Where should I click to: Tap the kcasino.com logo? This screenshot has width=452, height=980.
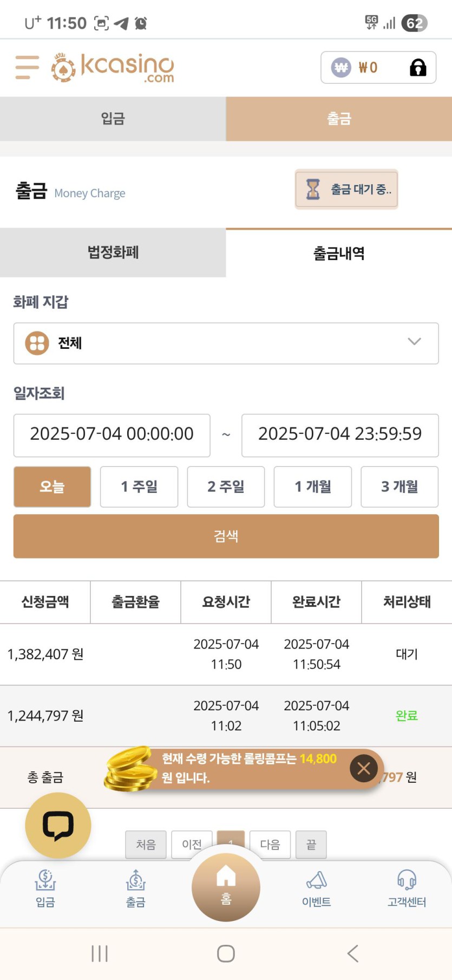[x=113, y=68]
